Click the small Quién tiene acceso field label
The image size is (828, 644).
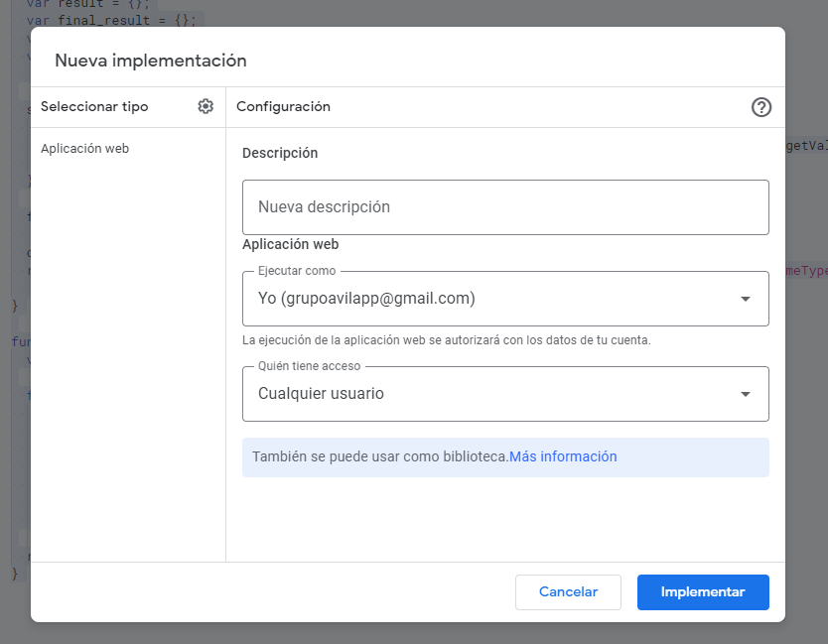310,366
